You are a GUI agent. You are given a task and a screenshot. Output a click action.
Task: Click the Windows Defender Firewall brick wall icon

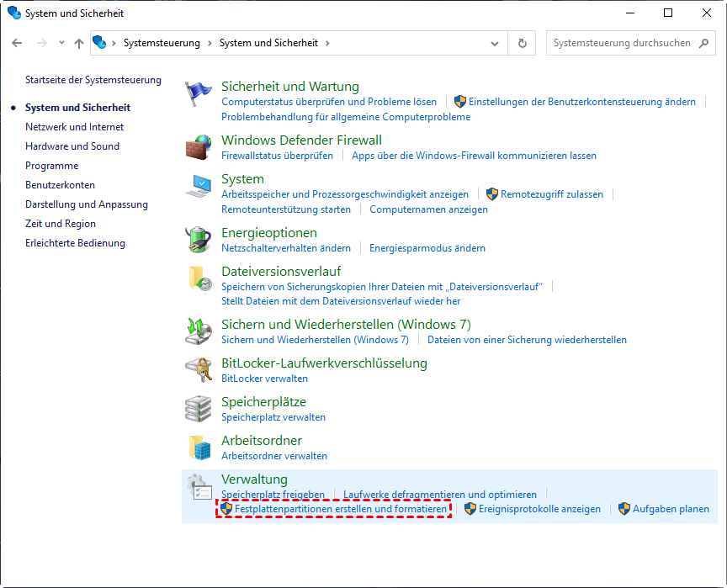click(199, 146)
